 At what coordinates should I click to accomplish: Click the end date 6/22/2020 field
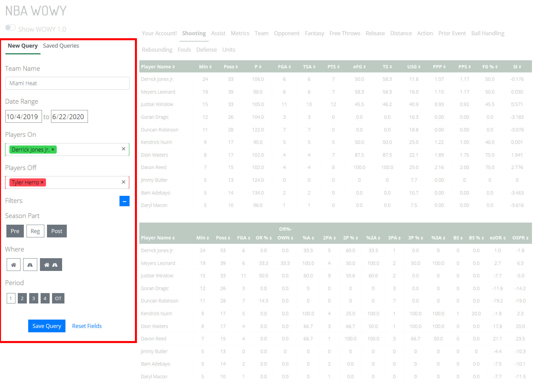point(69,117)
